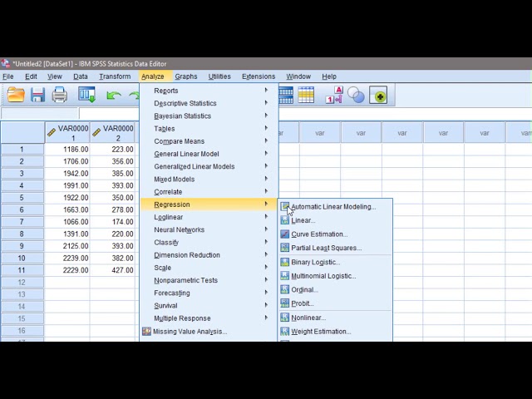
Task: Select cell value 2239.00
Action: click(67, 258)
